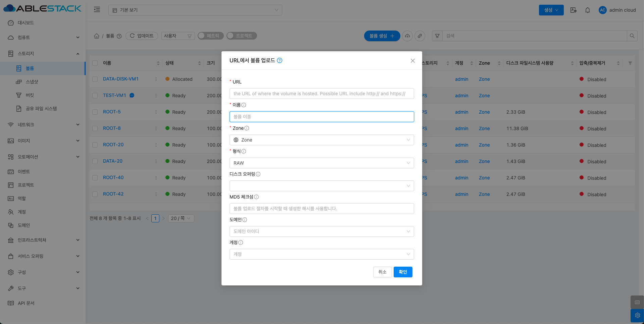Click the home breadcrumb icon
This screenshot has height=324, width=644.
(x=97, y=36)
